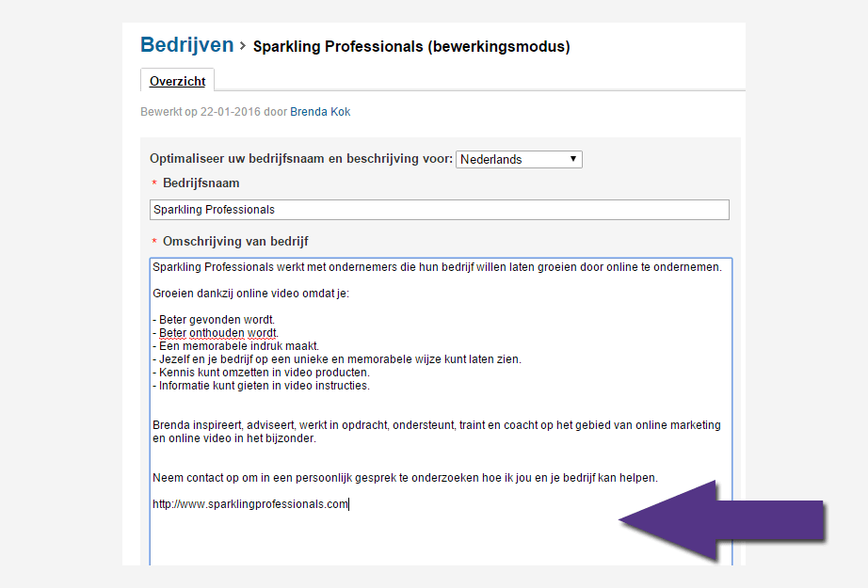
Task: Focus the Bedrijfsnaam input field
Action: pyautogui.click(x=439, y=210)
